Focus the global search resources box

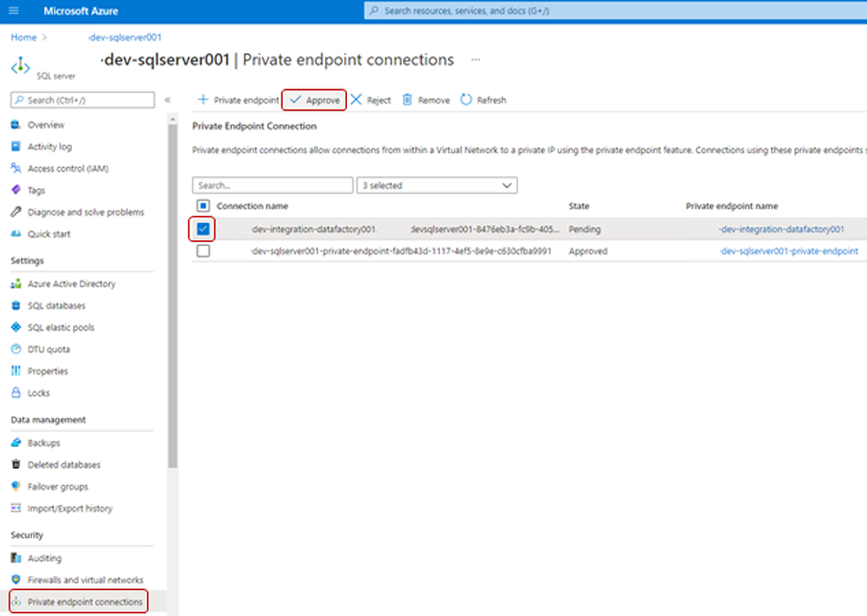click(615, 11)
